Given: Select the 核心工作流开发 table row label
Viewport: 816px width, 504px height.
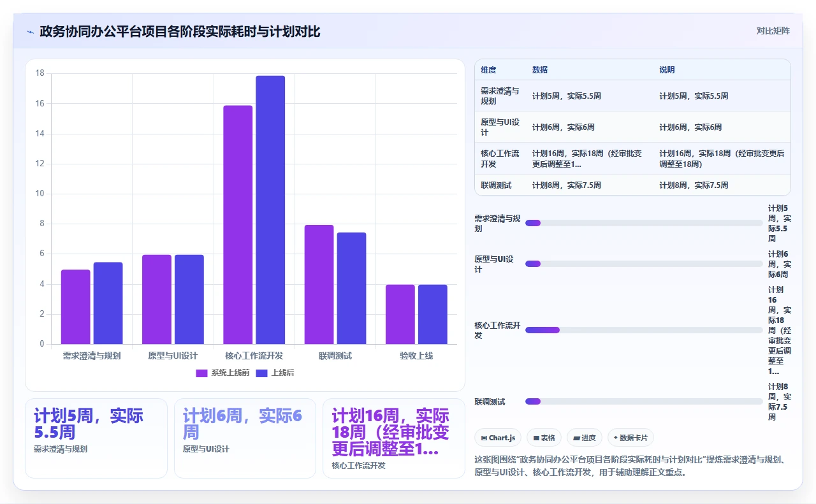Looking at the screenshot, I should click(500, 159).
